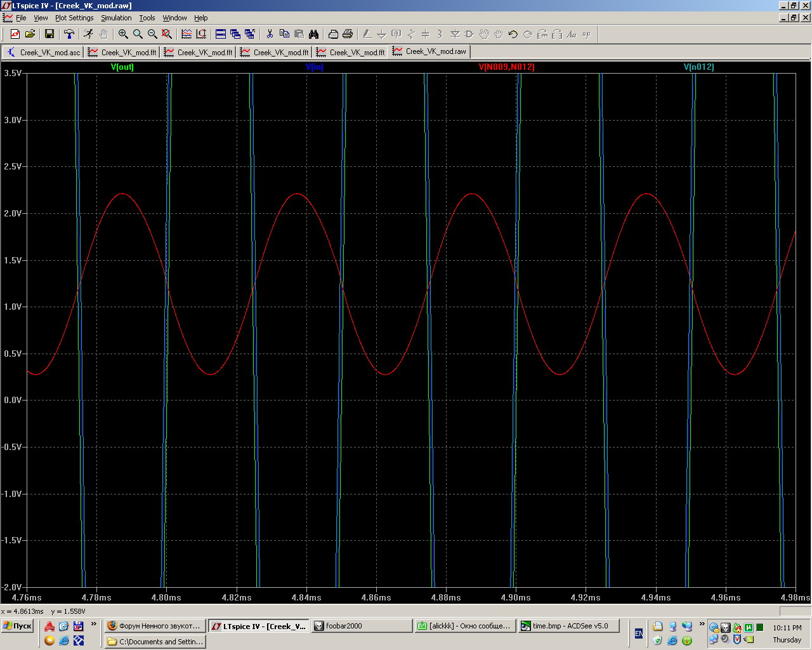Viewport: 812px width, 650px height.
Task: Open Find with the binoculars icon
Action: 313,34
